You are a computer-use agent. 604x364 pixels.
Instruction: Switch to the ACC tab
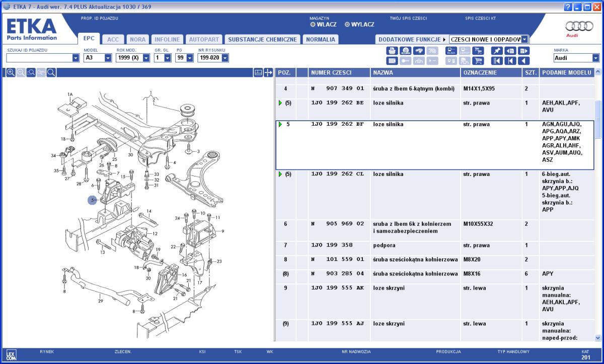point(113,39)
